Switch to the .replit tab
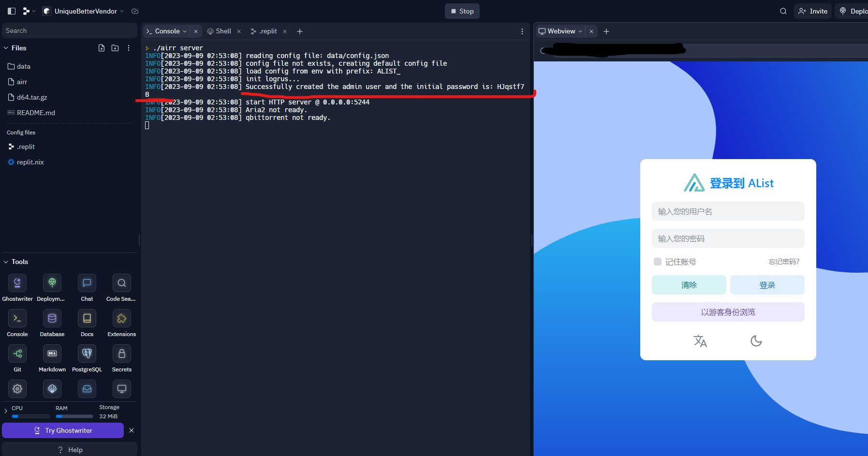 click(x=264, y=31)
